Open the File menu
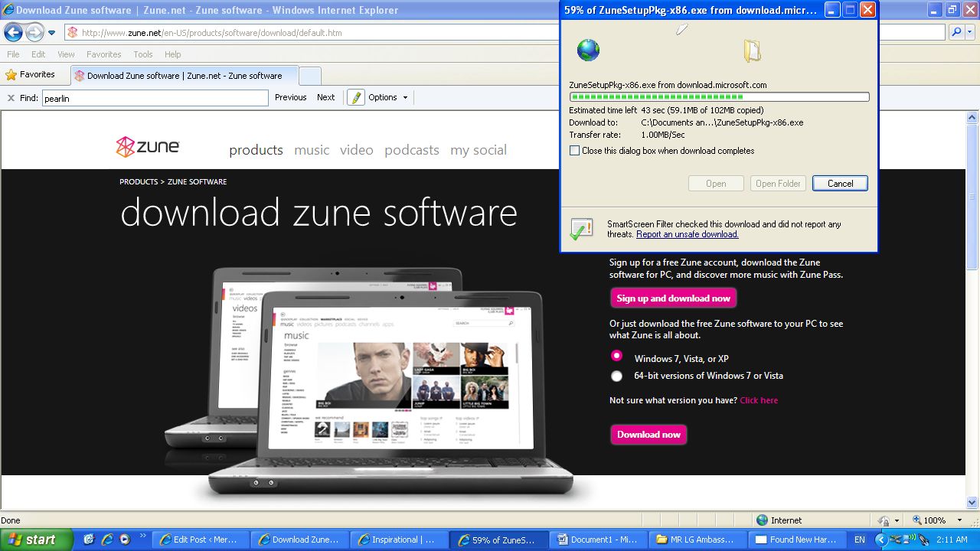 coord(13,54)
